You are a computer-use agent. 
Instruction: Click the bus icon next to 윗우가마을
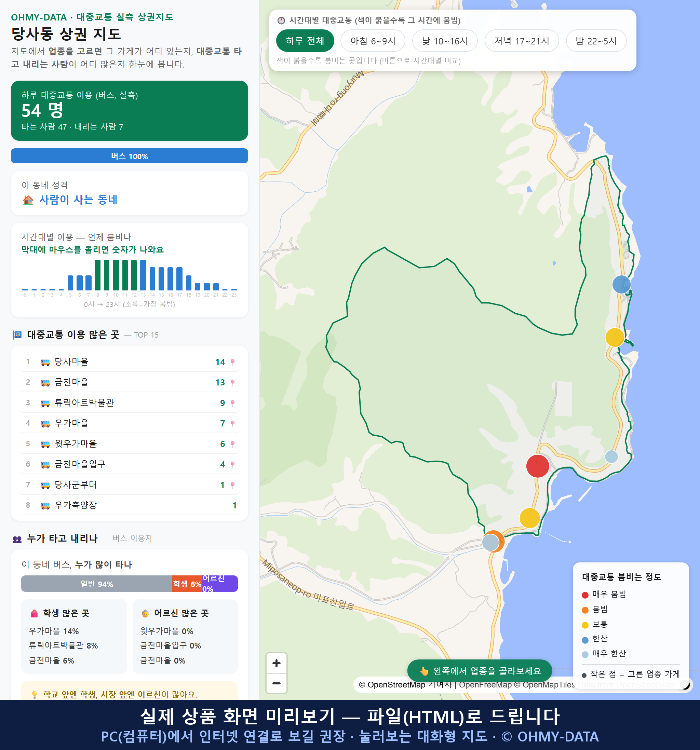(45, 444)
